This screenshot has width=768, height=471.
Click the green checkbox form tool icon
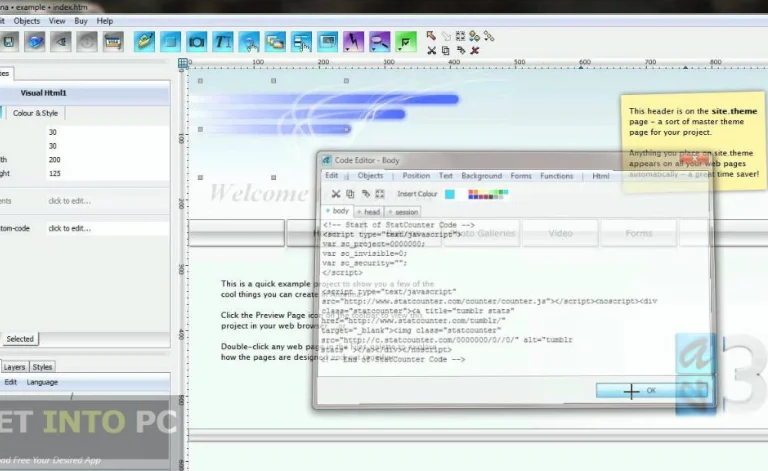[x=405, y=42]
